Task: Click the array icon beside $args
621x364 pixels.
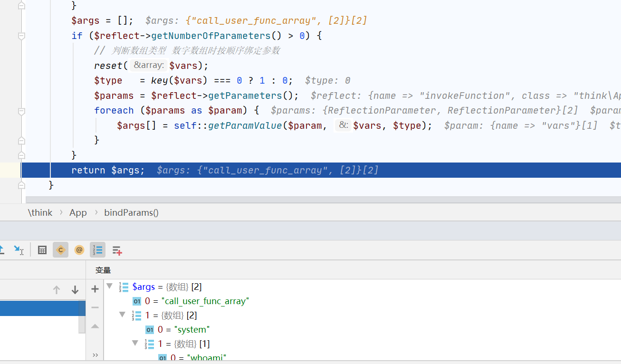Action: point(124,287)
